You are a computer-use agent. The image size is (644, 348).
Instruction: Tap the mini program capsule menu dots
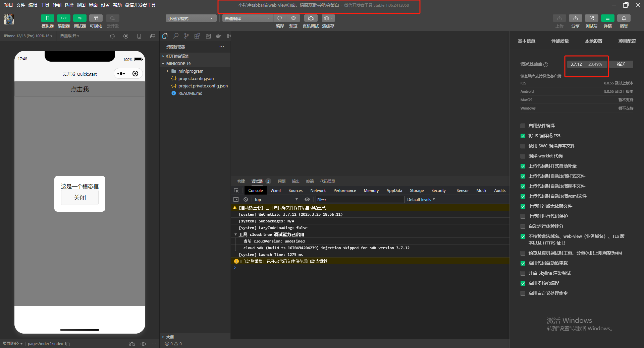point(121,74)
